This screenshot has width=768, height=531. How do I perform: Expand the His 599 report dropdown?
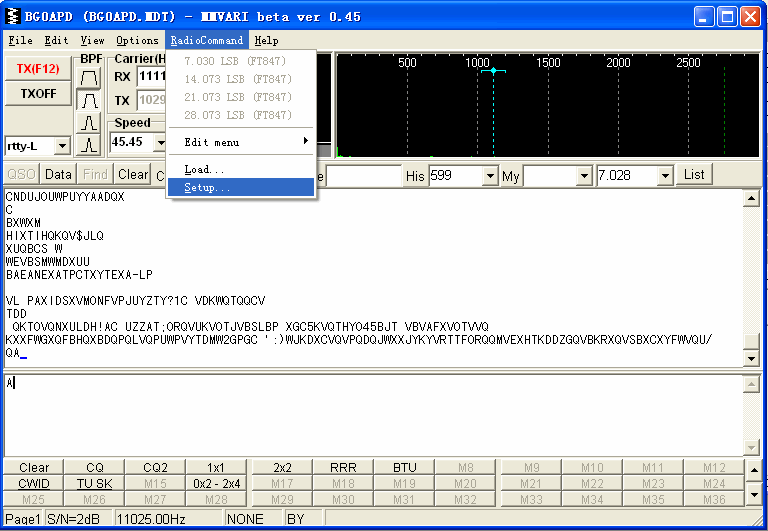pos(490,175)
